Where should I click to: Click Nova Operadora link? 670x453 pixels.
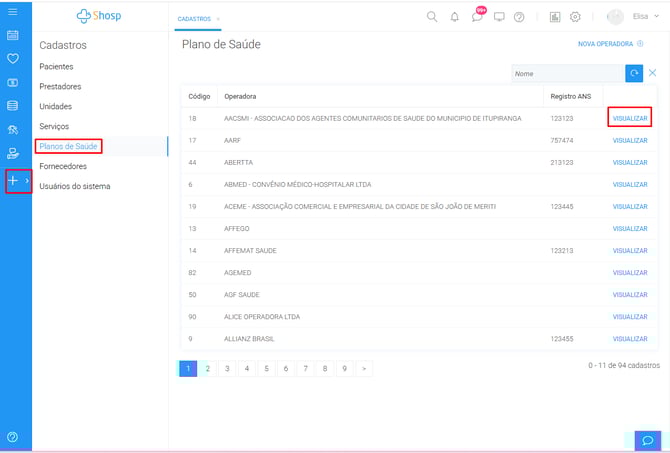point(610,44)
